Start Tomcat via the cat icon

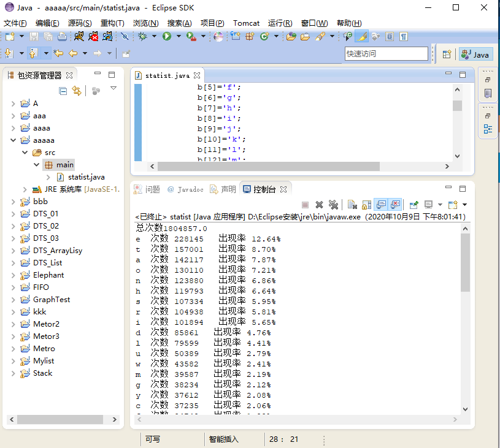pyautogui.click(x=79, y=37)
